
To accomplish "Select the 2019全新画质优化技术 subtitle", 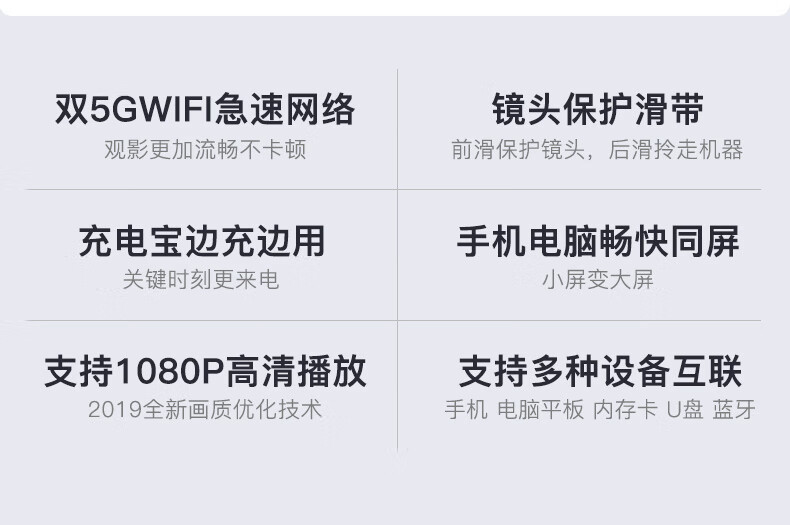I will click(205, 410).
